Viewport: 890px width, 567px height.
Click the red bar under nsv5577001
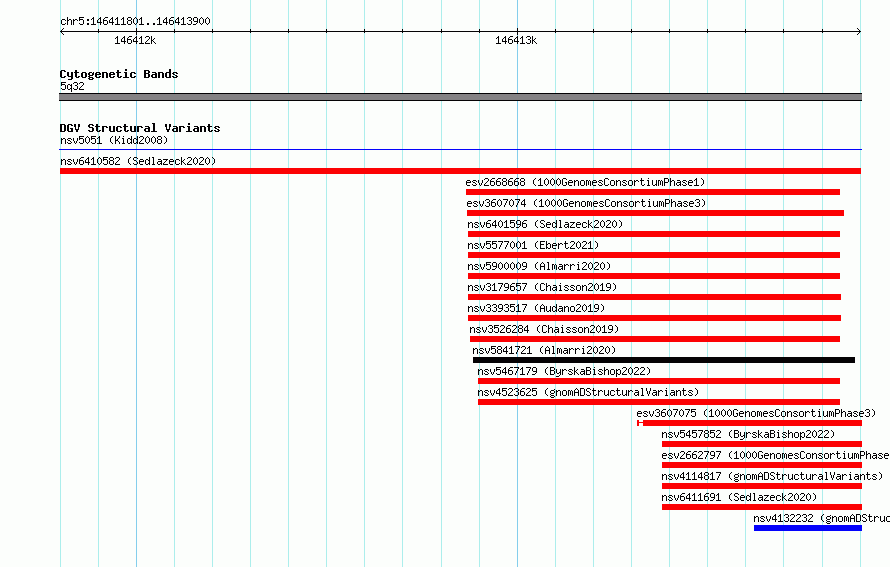click(x=654, y=255)
